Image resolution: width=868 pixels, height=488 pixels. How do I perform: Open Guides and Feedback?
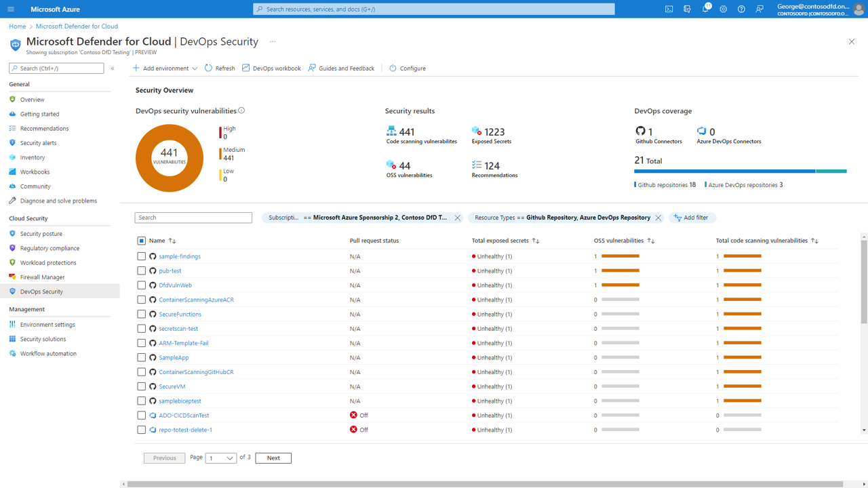tap(341, 68)
